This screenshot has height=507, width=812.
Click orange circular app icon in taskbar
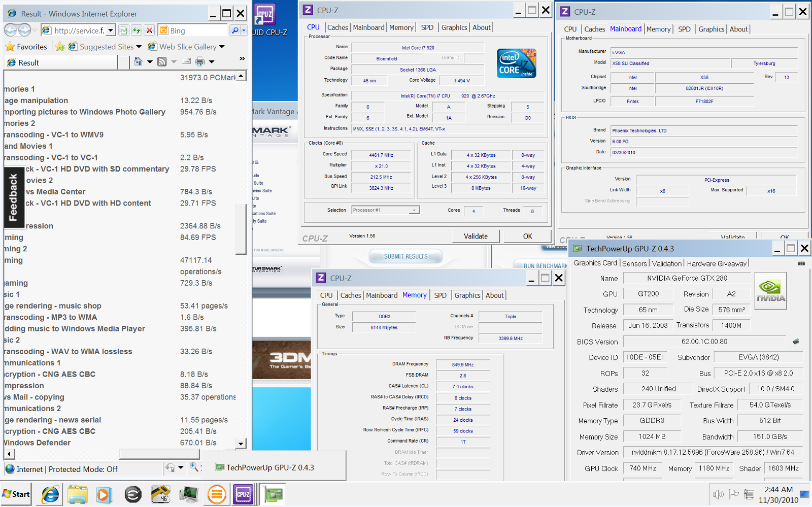[x=217, y=494]
